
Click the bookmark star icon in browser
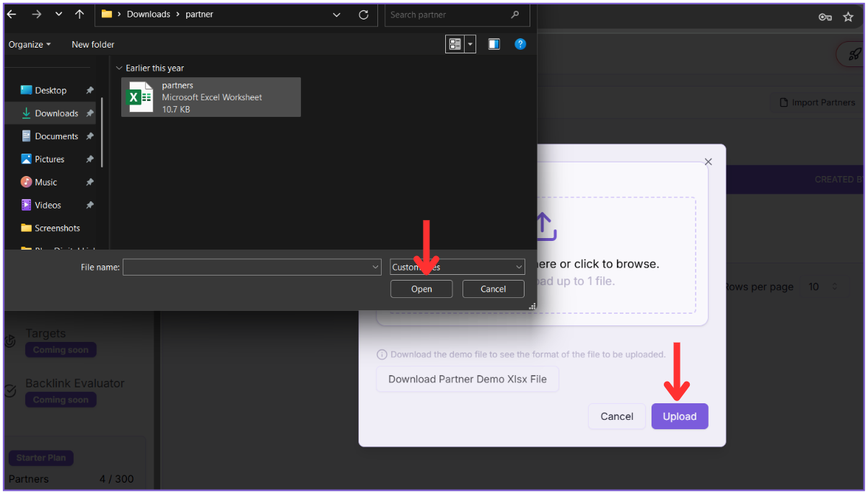tap(849, 17)
